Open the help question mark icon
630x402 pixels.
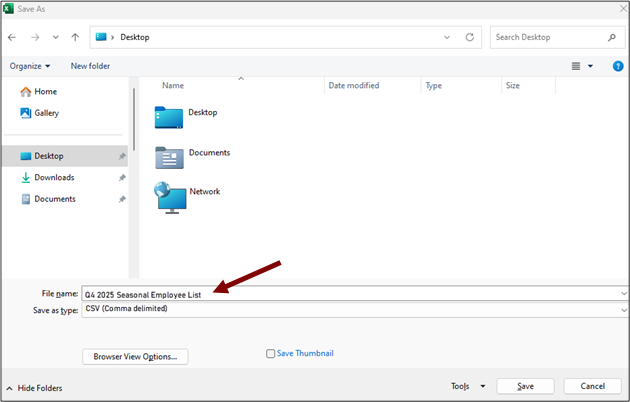617,66
